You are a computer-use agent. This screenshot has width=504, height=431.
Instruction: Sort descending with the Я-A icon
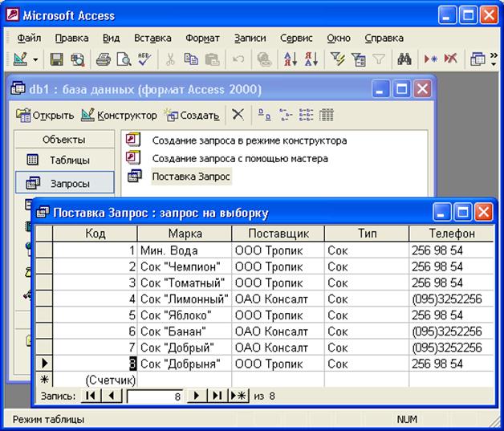(311, 59)
